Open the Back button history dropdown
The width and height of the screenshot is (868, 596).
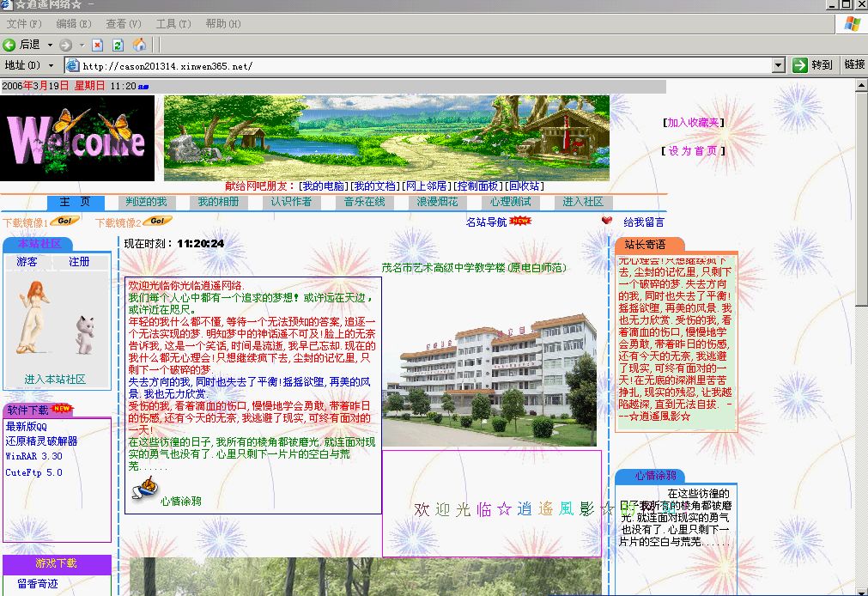tap(50, 45)
